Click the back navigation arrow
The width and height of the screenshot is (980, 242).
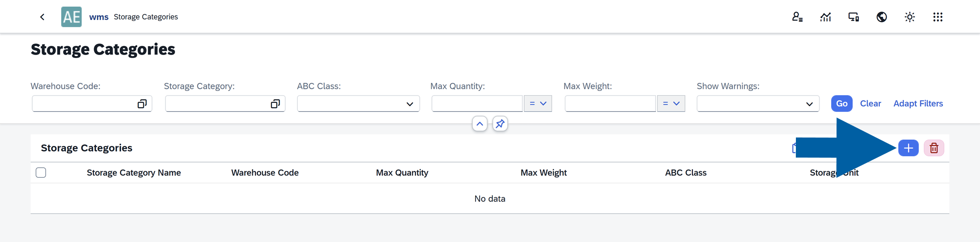pyautogui.click(x=42, y=17)
